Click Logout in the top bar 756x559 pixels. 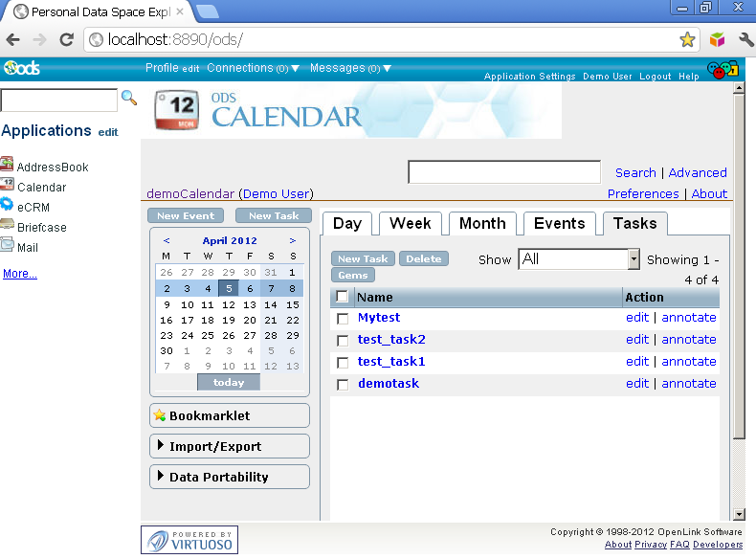(655, 77)
